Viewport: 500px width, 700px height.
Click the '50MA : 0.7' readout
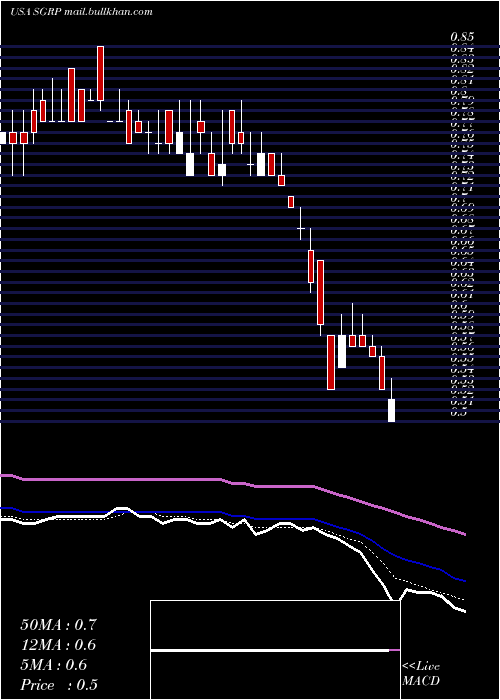pyautogui.click(x=58, y=625)
